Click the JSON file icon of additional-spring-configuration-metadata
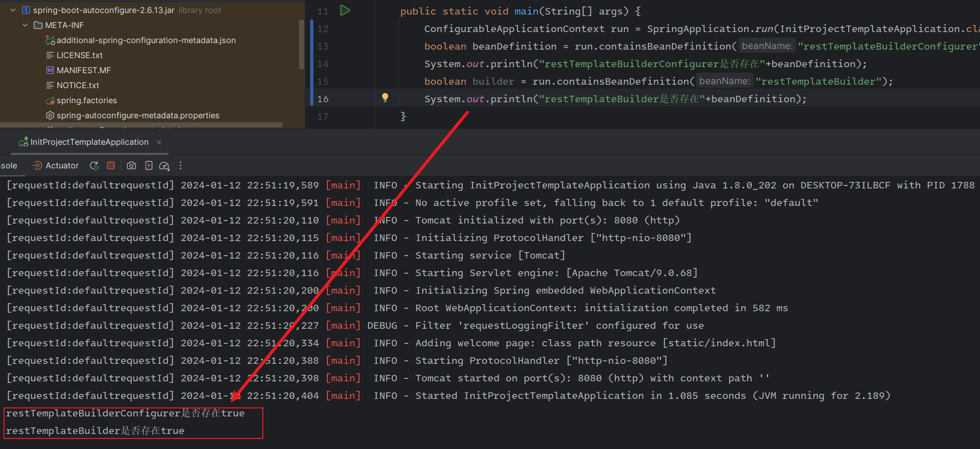Screen dimensions: 980x449 pyautogui.click(x=50, y=40)
